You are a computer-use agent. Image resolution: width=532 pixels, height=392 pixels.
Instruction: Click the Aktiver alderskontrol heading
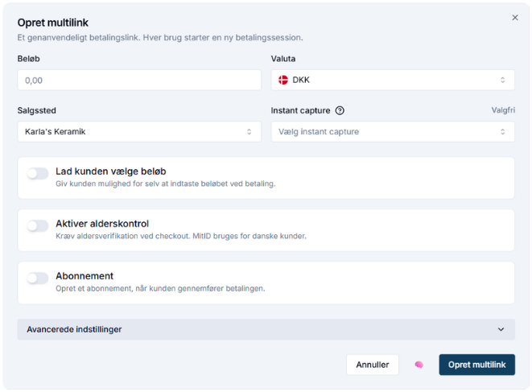[x=102, y=224]
